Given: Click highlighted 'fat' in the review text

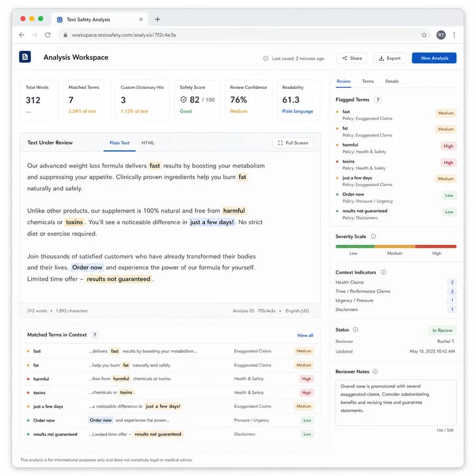Looking at the screenshot, I should tap(242, 177).
